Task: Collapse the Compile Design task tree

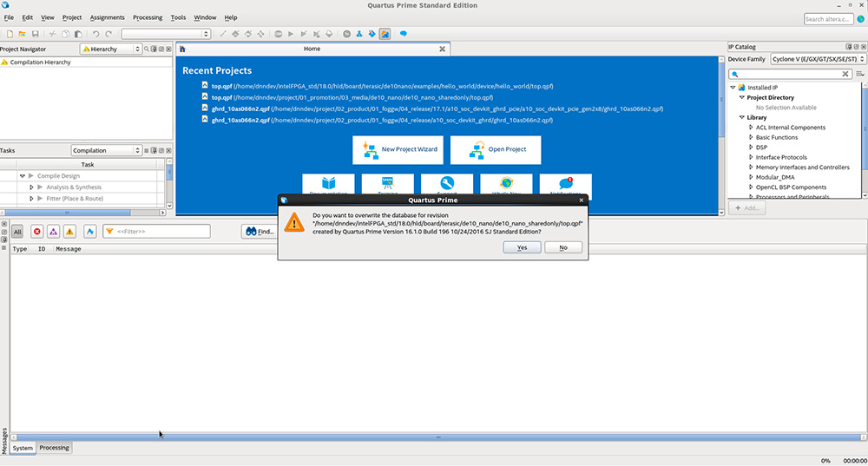Action: tap(23, 176)
